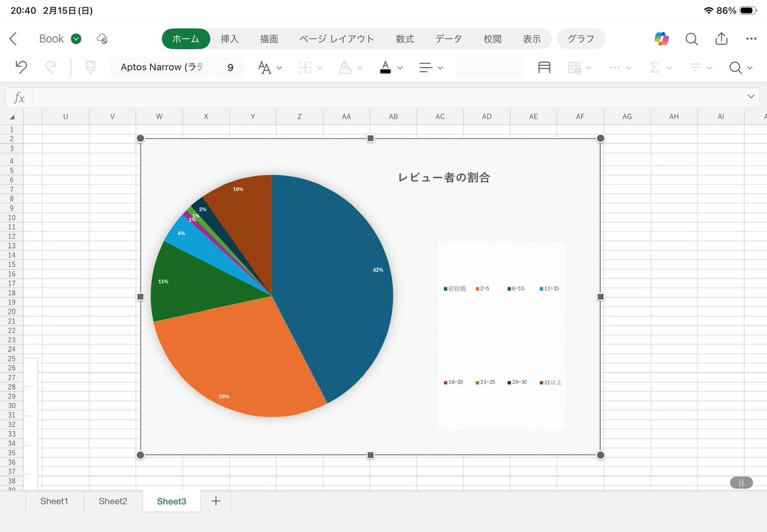
Task: Open the three-dot more options menu
Action: tap(751, 39)
